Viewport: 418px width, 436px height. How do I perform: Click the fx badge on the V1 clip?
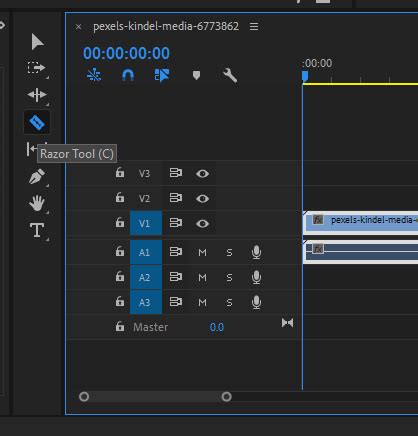point(318,220)
